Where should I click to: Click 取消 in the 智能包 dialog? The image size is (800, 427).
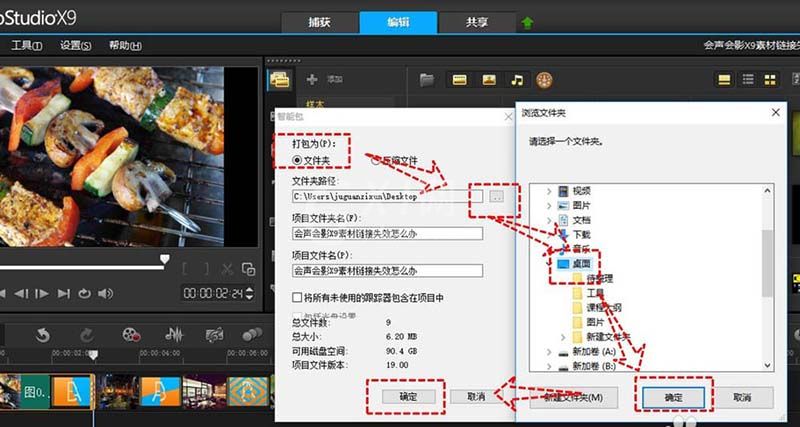coord(476,396)
